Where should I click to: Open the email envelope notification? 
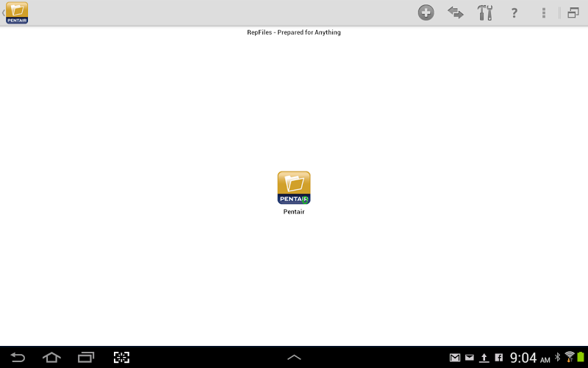click(x=470, y=358)
